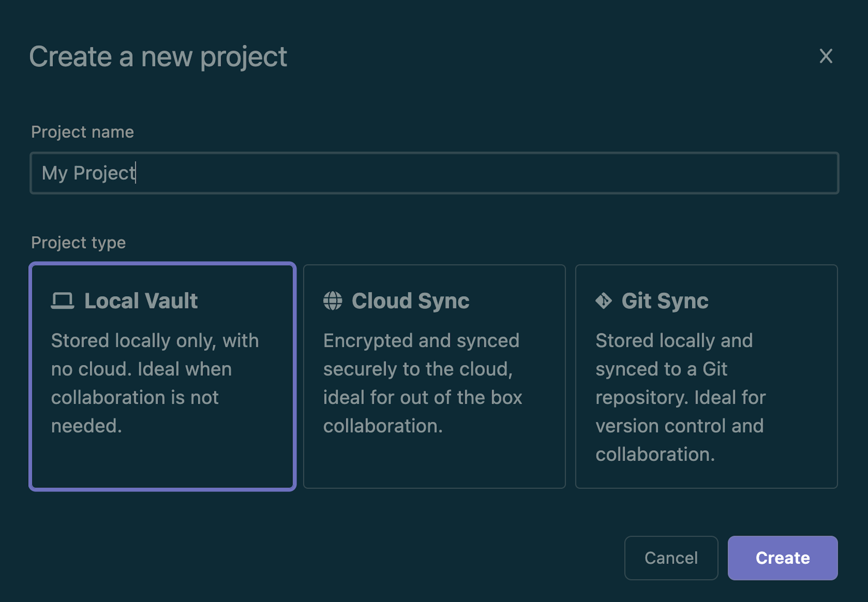Click the 'Git Sync' title text
The width and height of the screenshot is (868, 602).
point(665,301)
